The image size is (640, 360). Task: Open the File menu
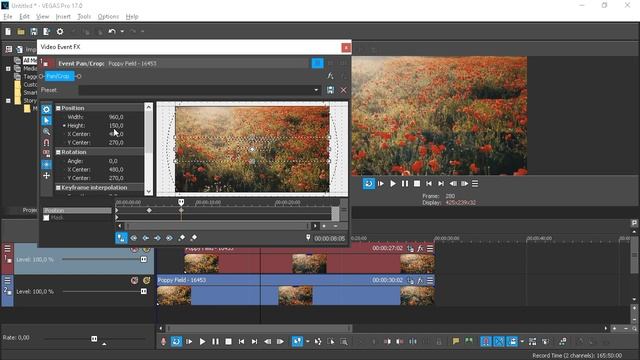pos(8,16)
